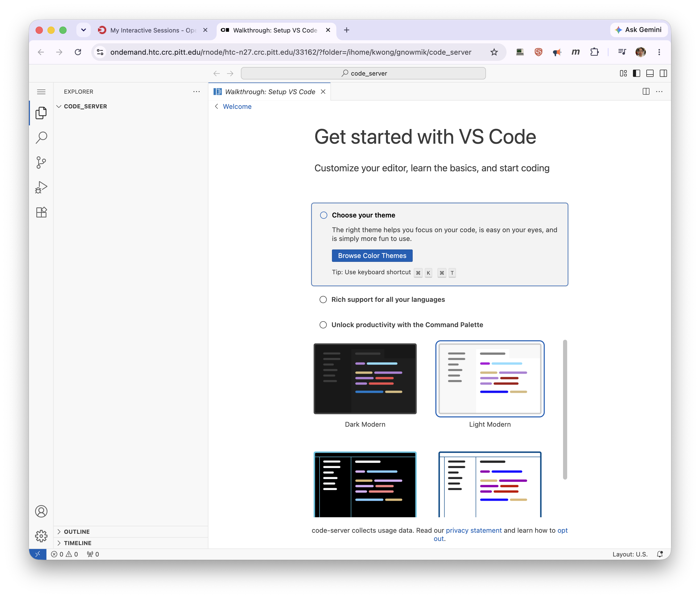700x598 pixels.
Task: Close the Walkthrough editor tab
Action: [323, 92]
